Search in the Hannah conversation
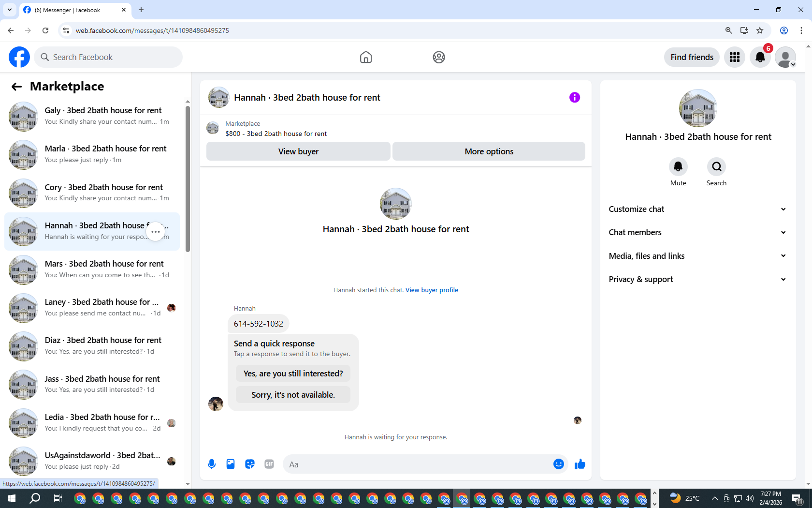 (716, 166)
